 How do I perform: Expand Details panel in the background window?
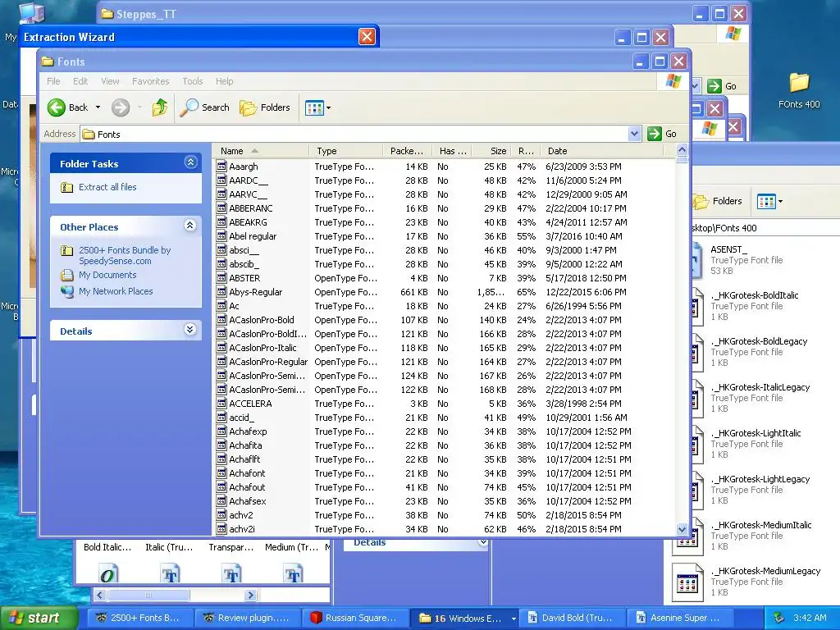click(482, 543)
